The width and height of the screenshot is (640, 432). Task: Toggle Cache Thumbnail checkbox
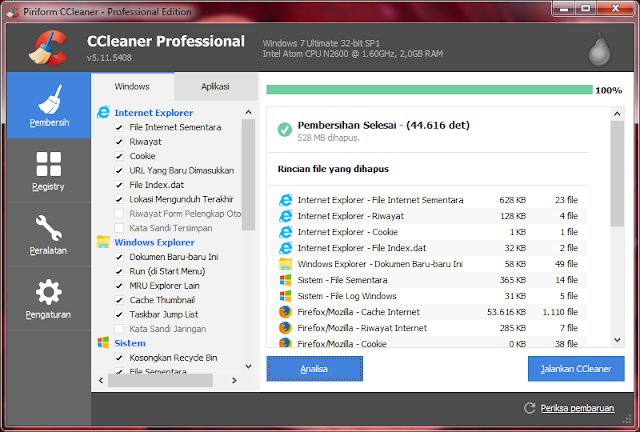pos(119,300)
